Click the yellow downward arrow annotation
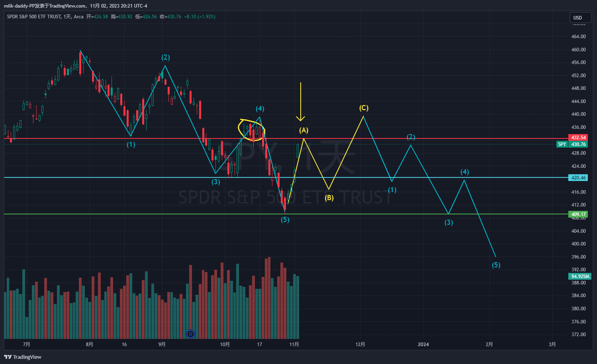Viewport: 597px width, 364px height. 301,101
